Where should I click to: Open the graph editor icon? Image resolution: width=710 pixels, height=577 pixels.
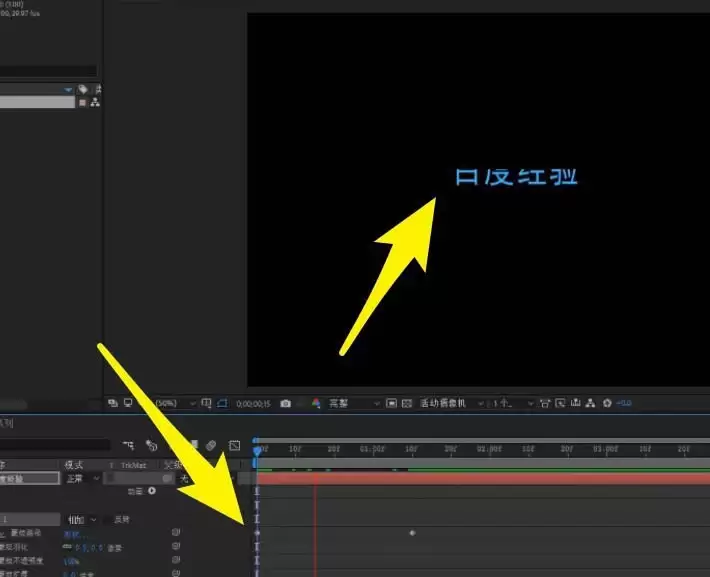235,446
